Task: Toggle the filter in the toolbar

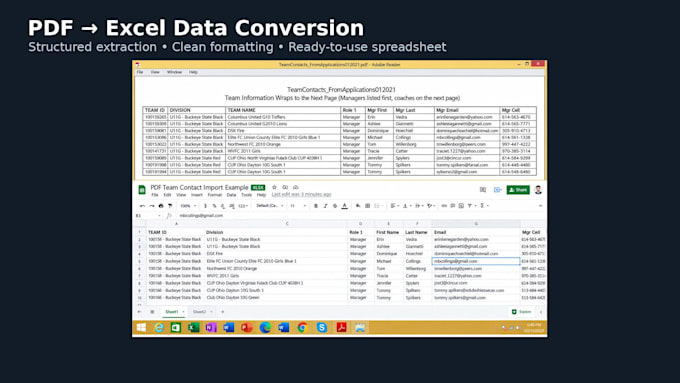Action: (x=471, y=206)
